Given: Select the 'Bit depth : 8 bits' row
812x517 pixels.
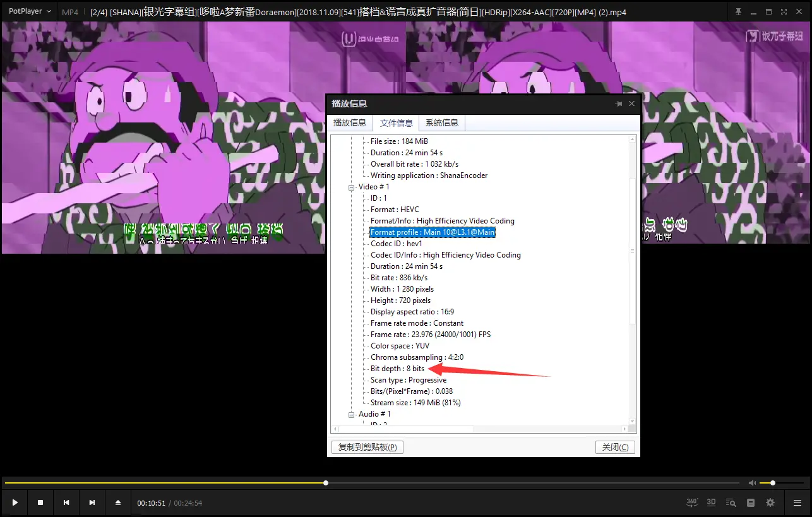Looking at the screenshot, I should [x=398, y=369].
